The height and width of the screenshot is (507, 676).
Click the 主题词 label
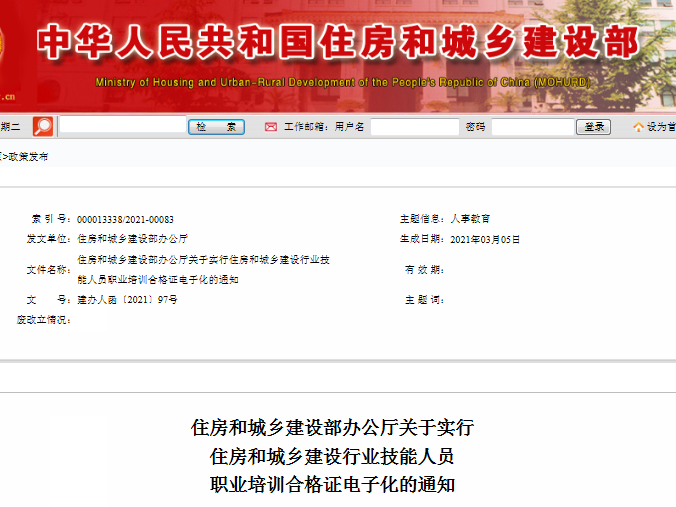[x=424, y=300]
